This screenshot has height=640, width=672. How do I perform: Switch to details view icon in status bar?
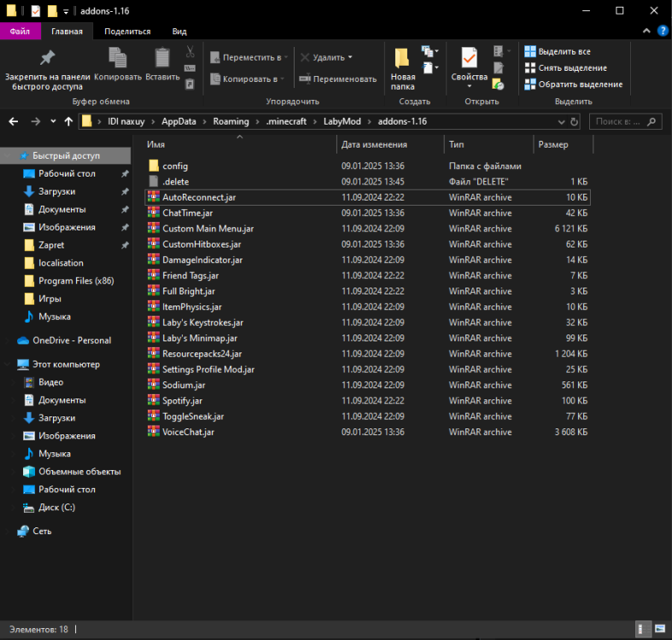pyautogui.click(x=643, y=629)
